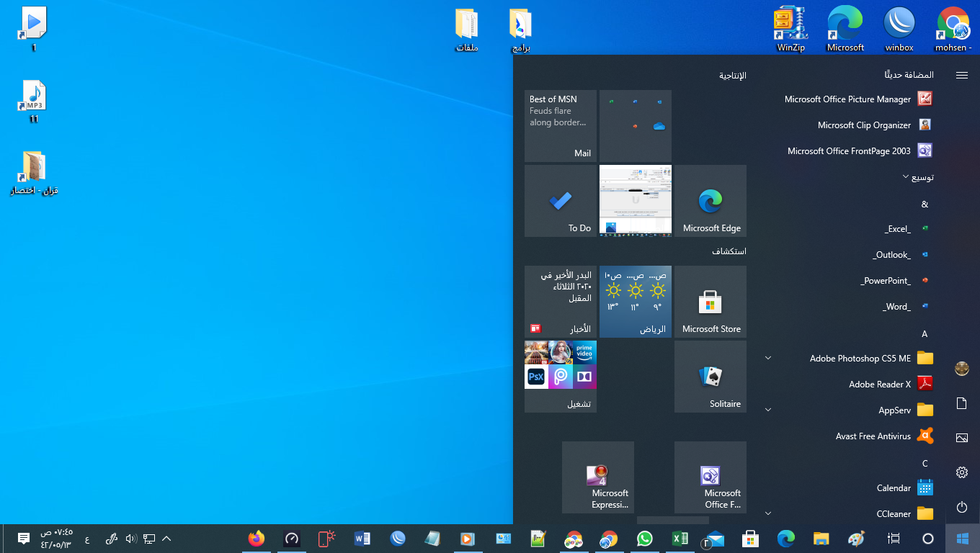The image size is (980, 553).
Task: Expand the recently added list (توسيع)
Action: tap(918, 177)
